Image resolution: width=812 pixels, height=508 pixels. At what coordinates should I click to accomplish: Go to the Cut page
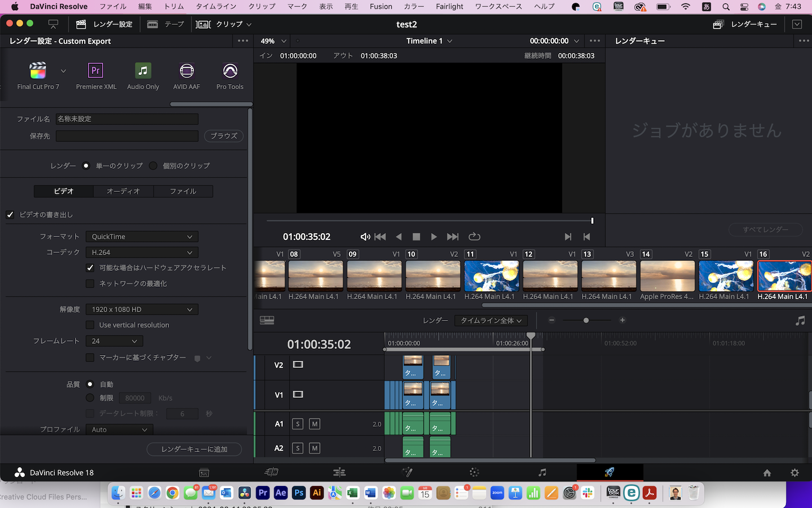[x=272, y=472]
